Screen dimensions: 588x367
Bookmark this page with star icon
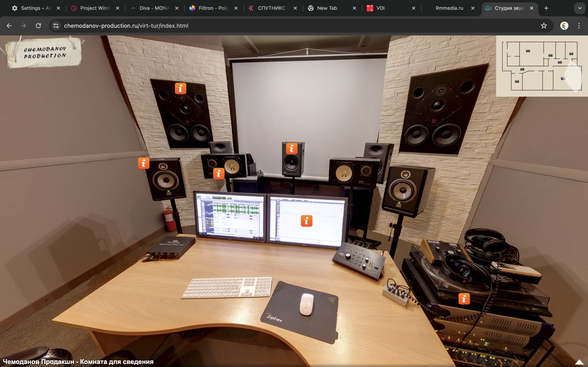544,26
